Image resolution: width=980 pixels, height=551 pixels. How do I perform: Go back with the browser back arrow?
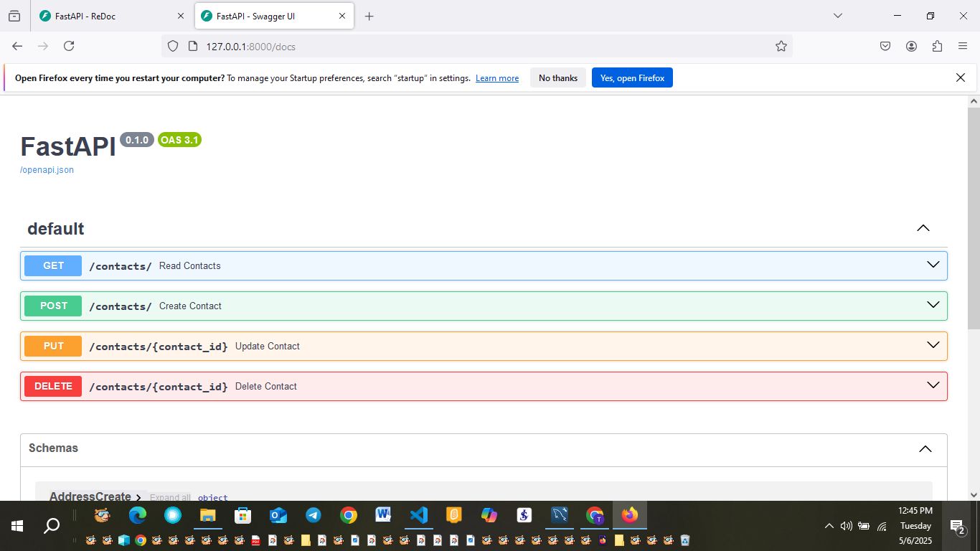[x=17, y=46]
